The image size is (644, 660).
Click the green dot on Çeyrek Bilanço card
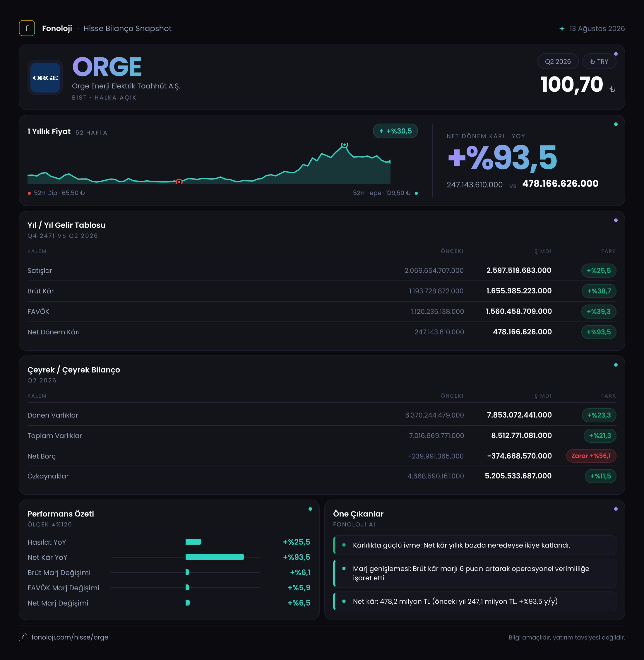pos(616,365)
